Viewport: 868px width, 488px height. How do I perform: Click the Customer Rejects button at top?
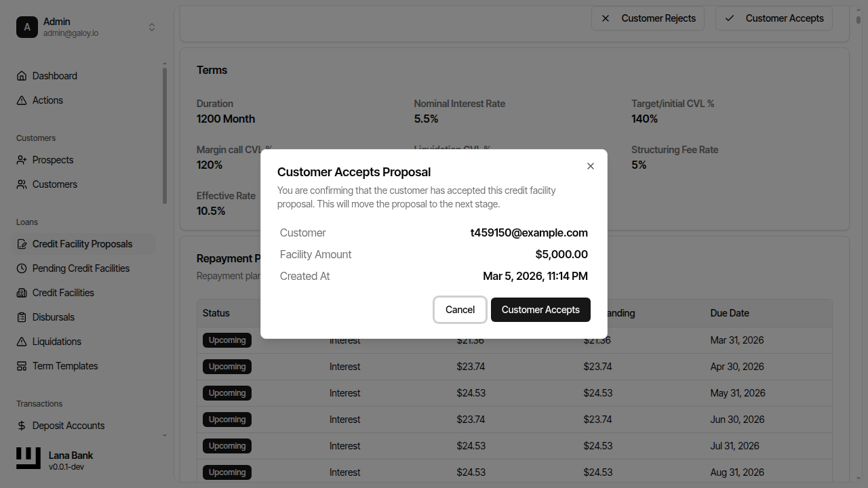[x=648, y=18]
